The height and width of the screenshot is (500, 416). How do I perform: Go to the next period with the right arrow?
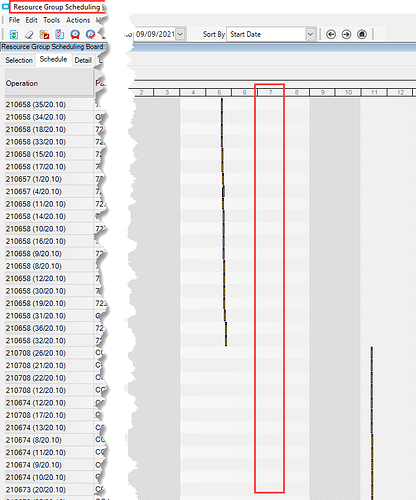pos(346,34)
